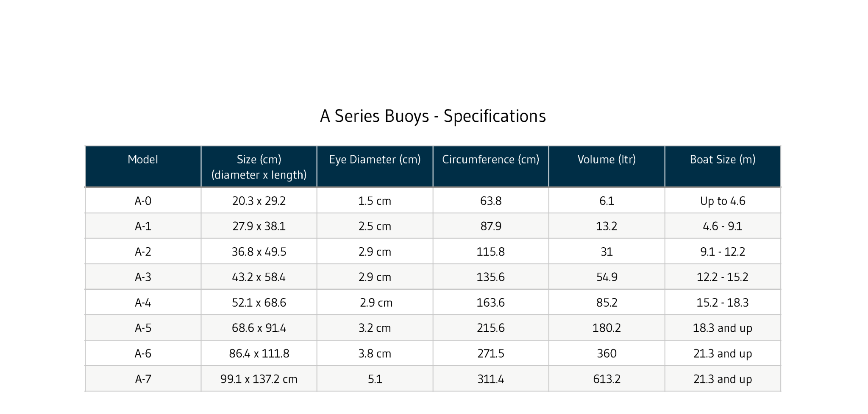Select the 311.4 circumference value
Screen dimensions: 868x414
(490, 379)
